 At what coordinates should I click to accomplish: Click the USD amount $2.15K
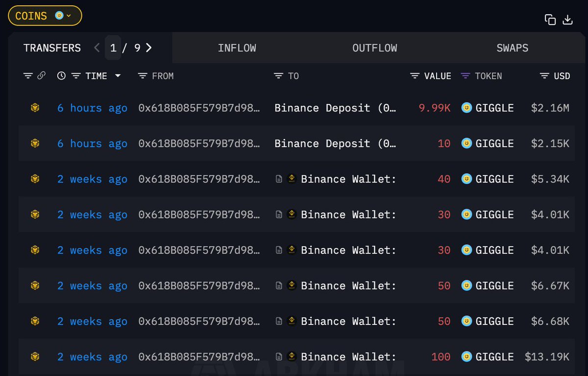[550, 144]
